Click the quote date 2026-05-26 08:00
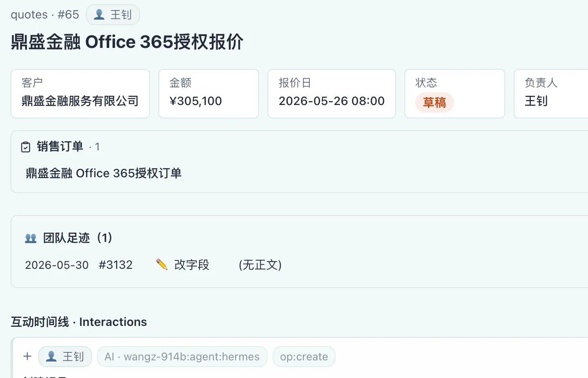The height and width of the screenshot is (378, 588). [x=332, y=101]
